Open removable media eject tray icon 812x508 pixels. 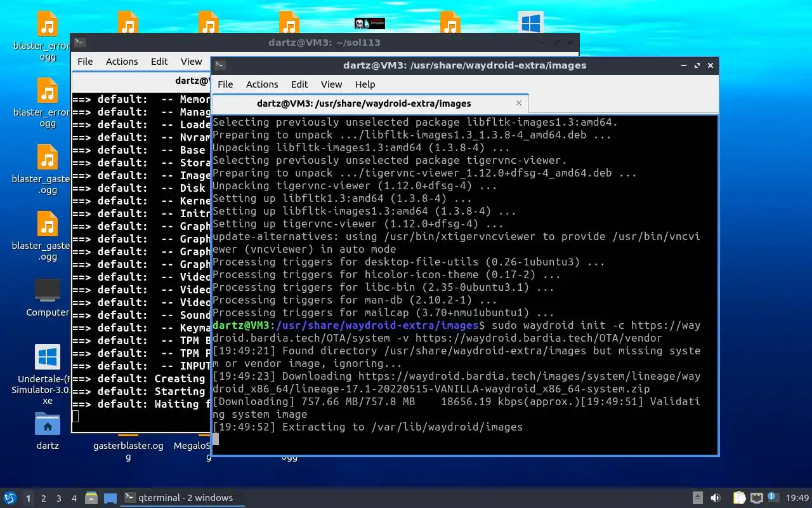pos(698,498)
